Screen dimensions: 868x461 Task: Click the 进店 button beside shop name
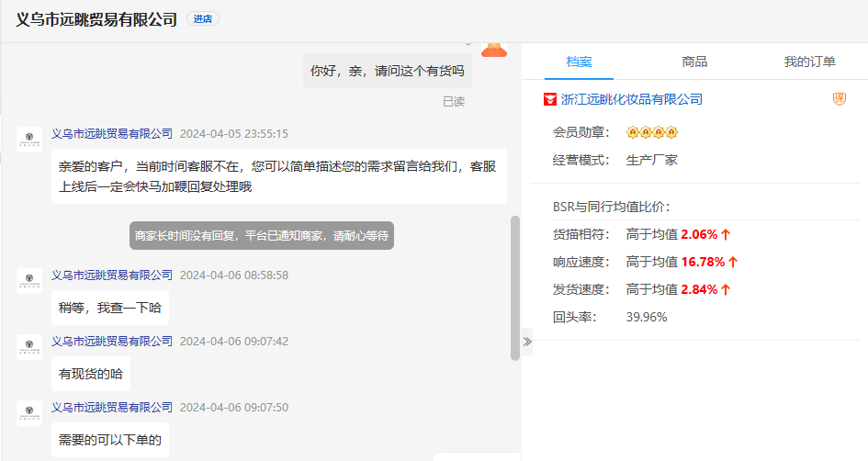tap(202, 19)
